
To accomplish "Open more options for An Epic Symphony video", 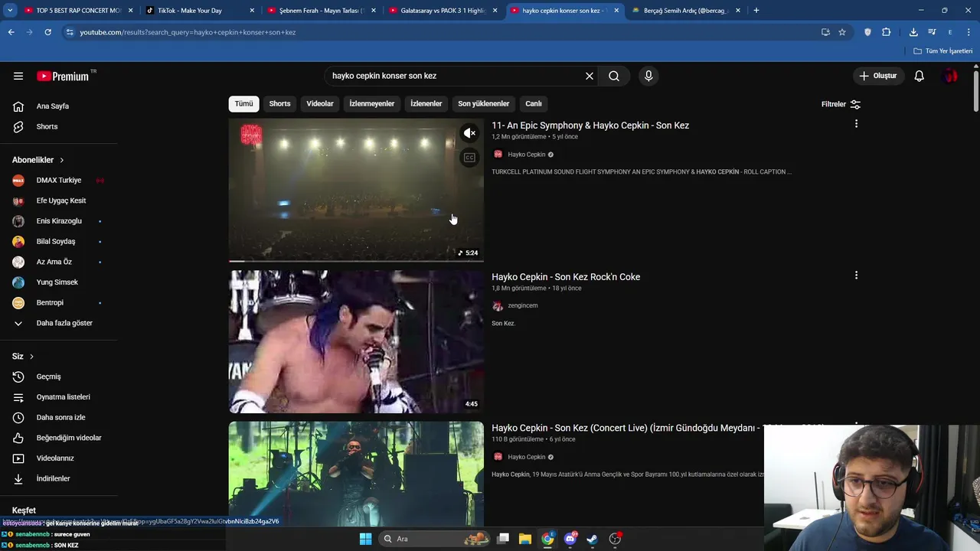I will pos(856,124).
